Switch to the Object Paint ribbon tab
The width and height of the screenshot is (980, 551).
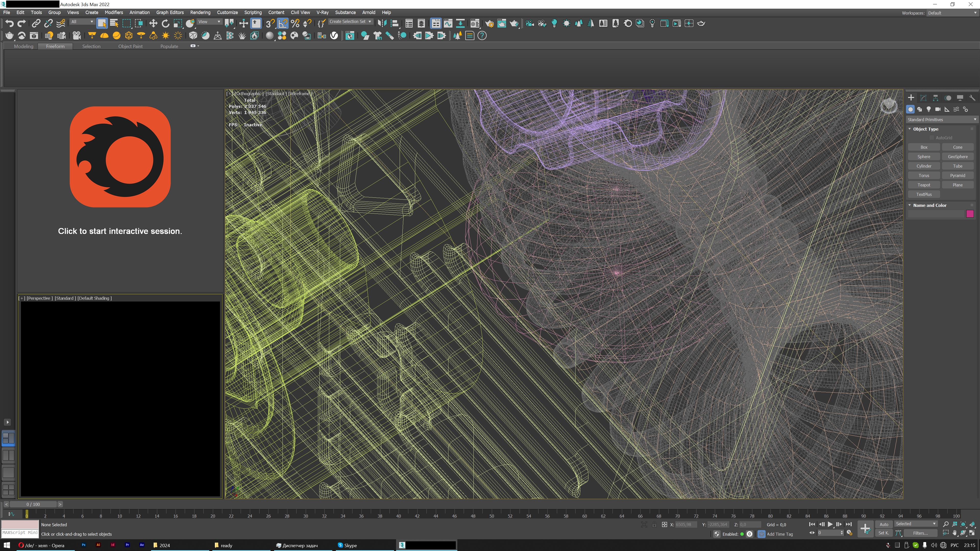coord(130,46)
